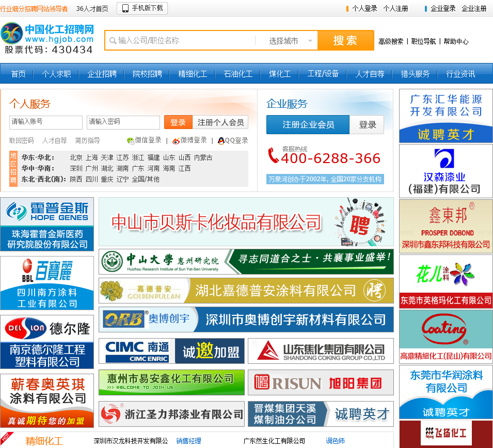This screenshot has height=448, width=493.
Task: Open RISUN 旭阳集团 banner
Action: click(x=321, y=382)
